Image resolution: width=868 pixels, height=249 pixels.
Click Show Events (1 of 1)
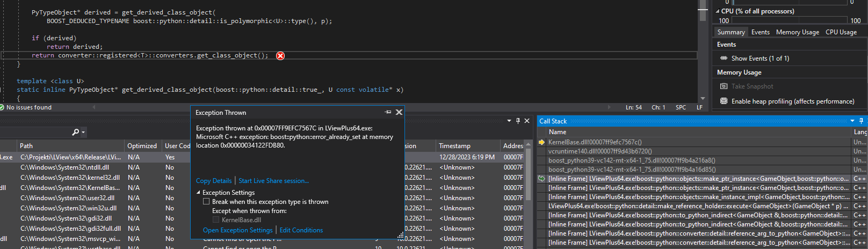[760, 58]
